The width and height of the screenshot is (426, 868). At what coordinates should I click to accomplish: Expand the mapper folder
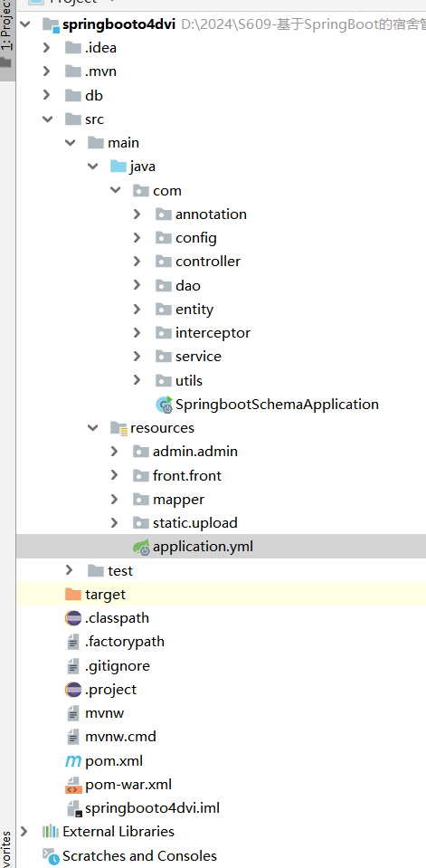coord(115,500)
